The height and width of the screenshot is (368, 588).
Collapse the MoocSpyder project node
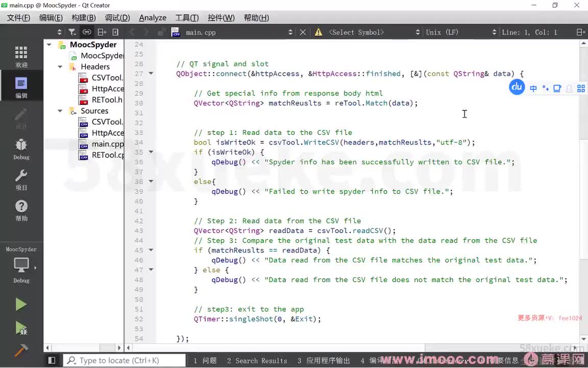point(49,44)
